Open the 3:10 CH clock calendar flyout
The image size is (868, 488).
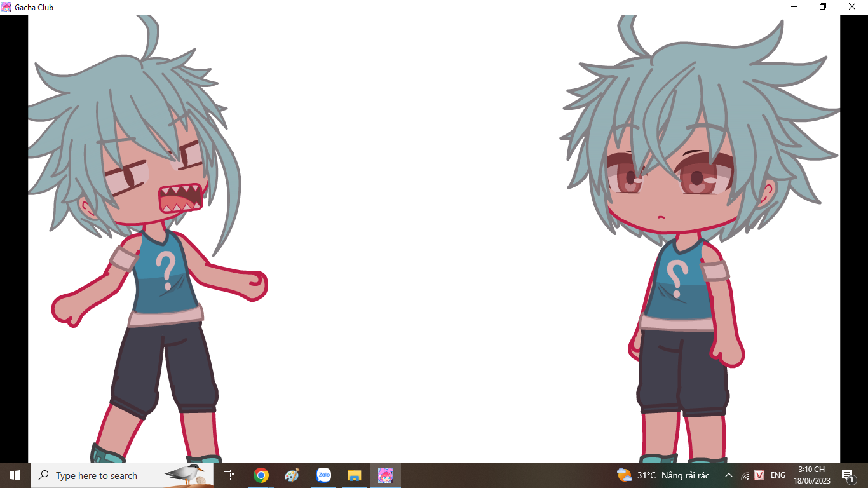tap(811, 475)
